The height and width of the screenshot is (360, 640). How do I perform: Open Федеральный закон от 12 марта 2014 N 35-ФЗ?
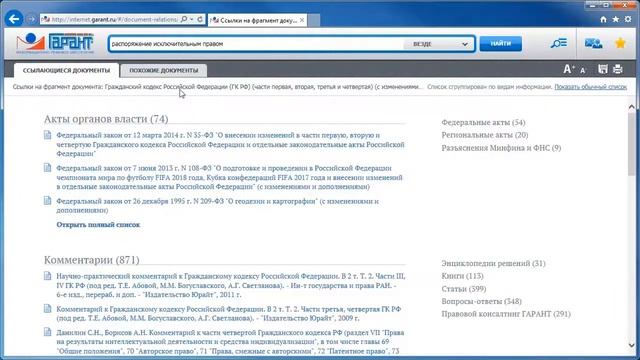230,144
